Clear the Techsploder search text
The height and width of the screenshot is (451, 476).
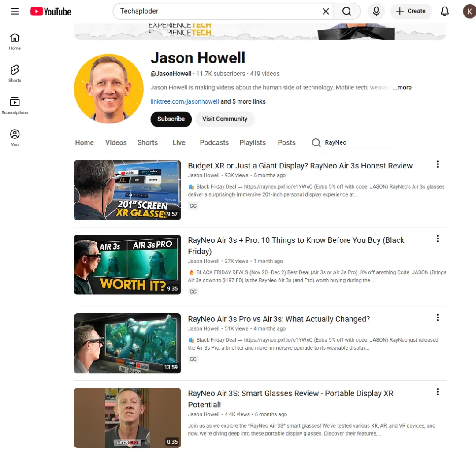point(326,11)
